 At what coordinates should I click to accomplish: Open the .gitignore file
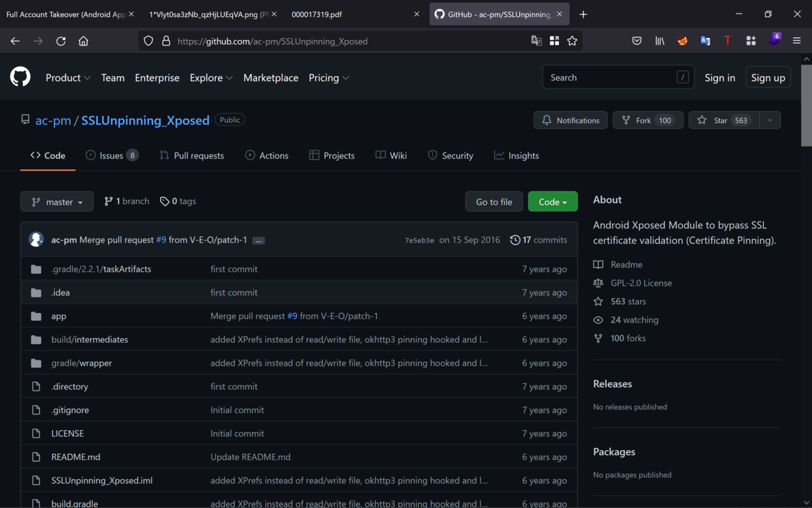[70, 410]
